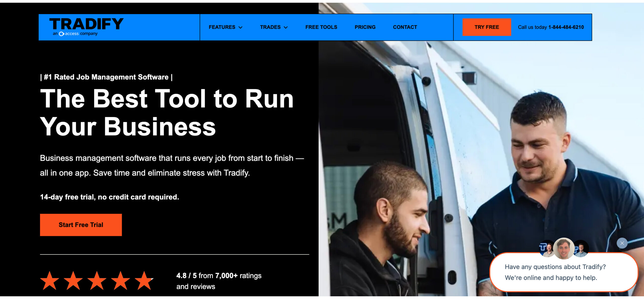Click '#1 Rated Job Management Software' tagline
The width and height of the screenshot is (644, 299).
click(106, 77)
